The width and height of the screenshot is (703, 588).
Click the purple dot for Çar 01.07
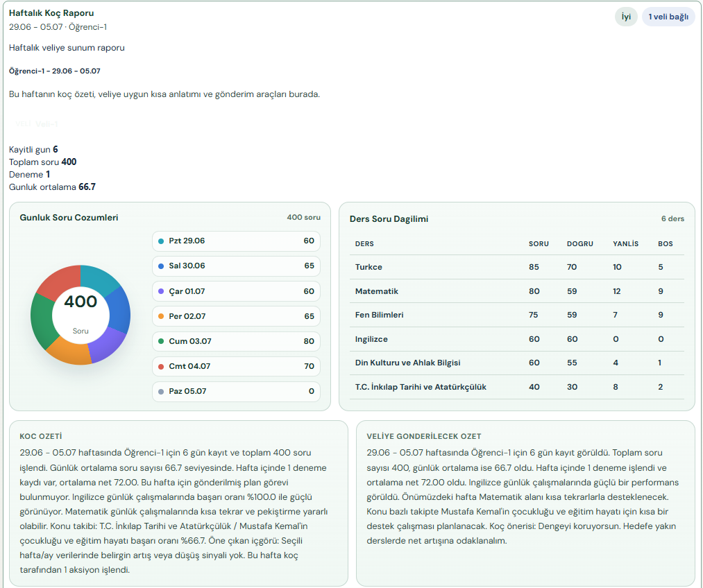pos(161,291)
